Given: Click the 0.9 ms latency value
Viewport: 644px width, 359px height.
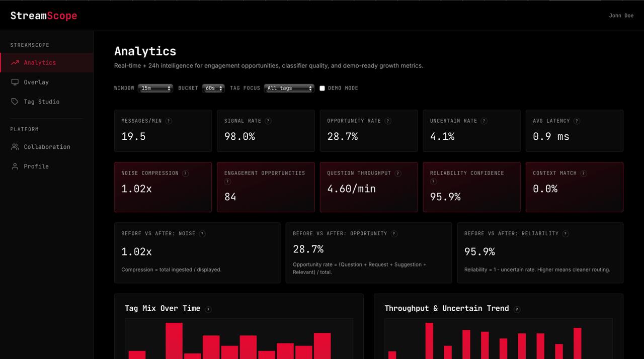Looking at the screenshot, I should coord(551,137).
